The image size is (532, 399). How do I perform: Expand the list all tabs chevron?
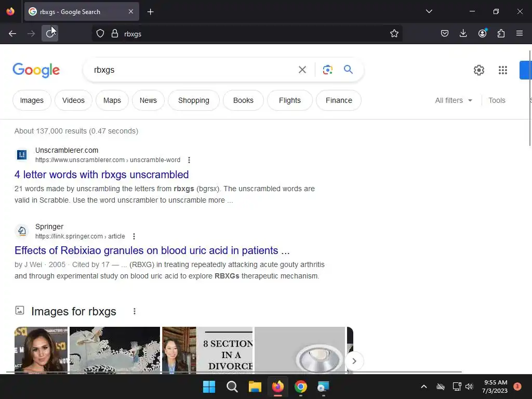[429, 11]
